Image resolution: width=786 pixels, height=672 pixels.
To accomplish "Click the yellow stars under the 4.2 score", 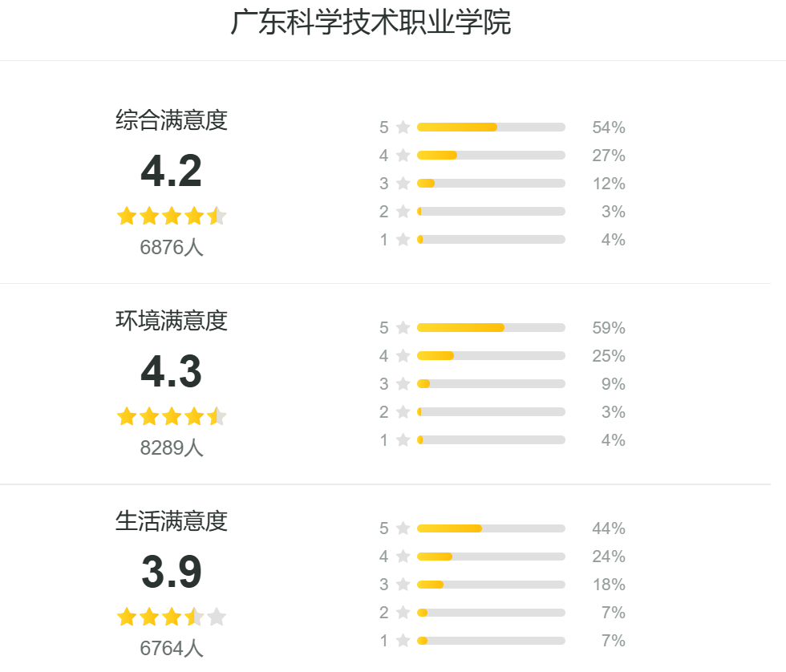I will (172, 216).
